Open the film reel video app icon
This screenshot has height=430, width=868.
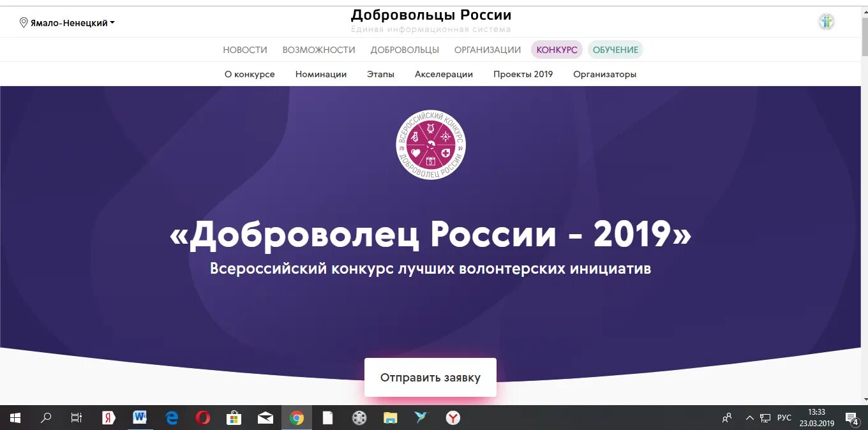pyautogui.click(x=359, y=418)
